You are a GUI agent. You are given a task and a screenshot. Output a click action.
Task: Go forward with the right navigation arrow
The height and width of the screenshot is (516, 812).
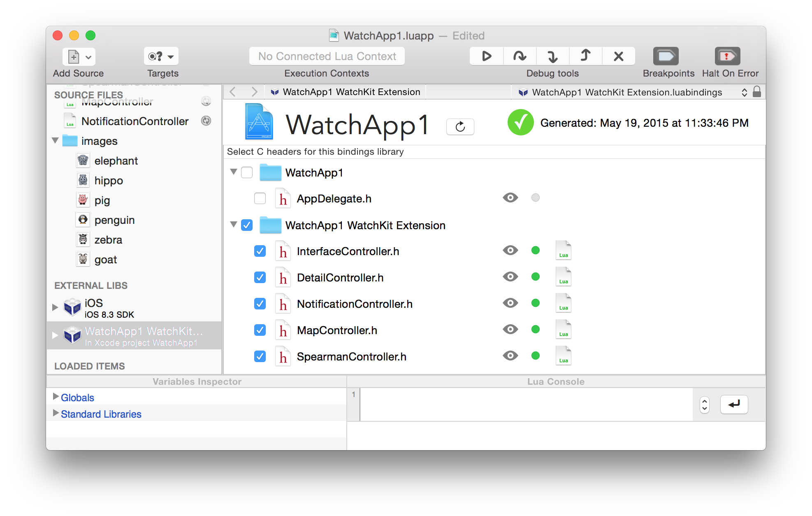[254, 92]
